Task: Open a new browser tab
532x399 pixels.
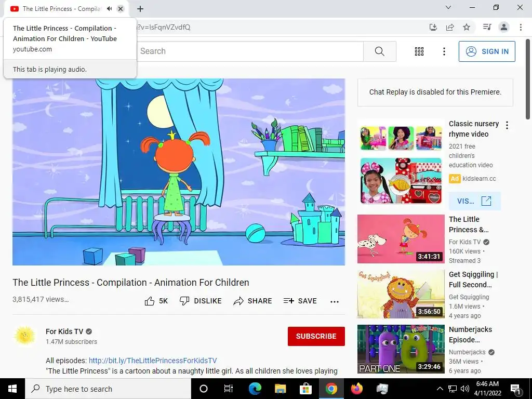Action: coord(140,9)
